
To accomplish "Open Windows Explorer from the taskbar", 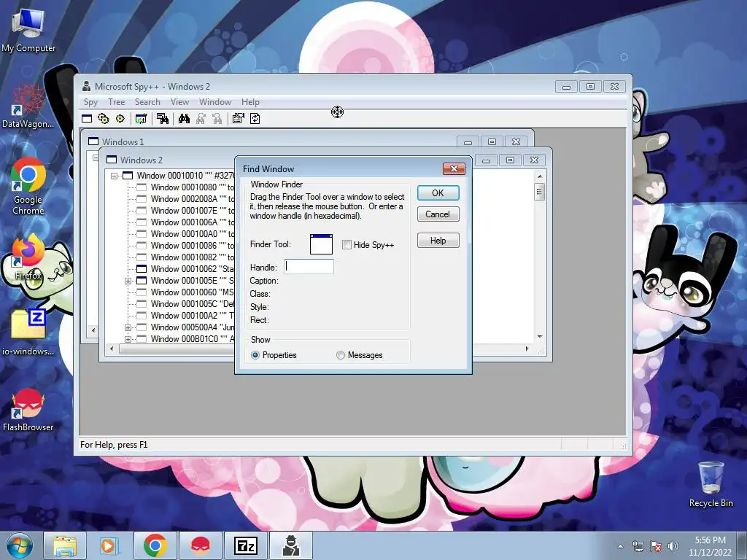I will point(65,545).
